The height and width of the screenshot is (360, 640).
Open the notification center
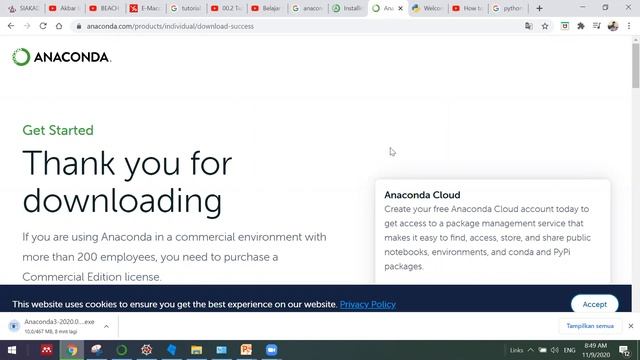tap(624, 350)
